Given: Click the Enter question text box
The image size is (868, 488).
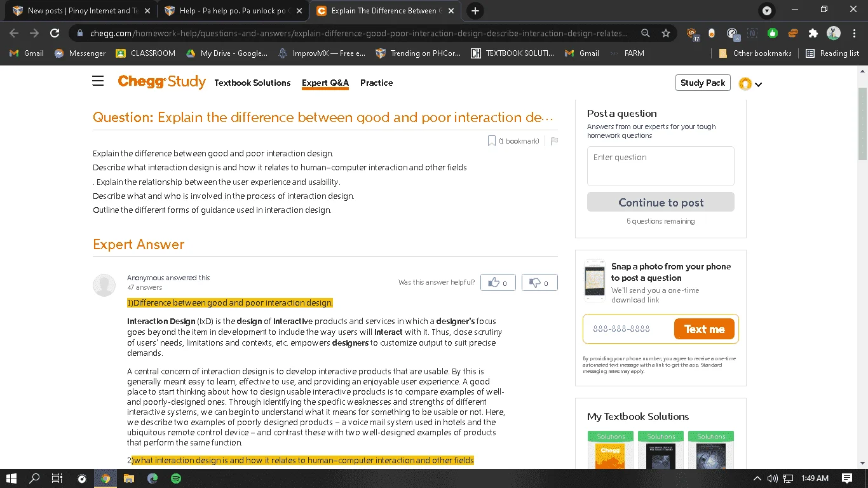Looking at the screenshot, I should [661, 166].
